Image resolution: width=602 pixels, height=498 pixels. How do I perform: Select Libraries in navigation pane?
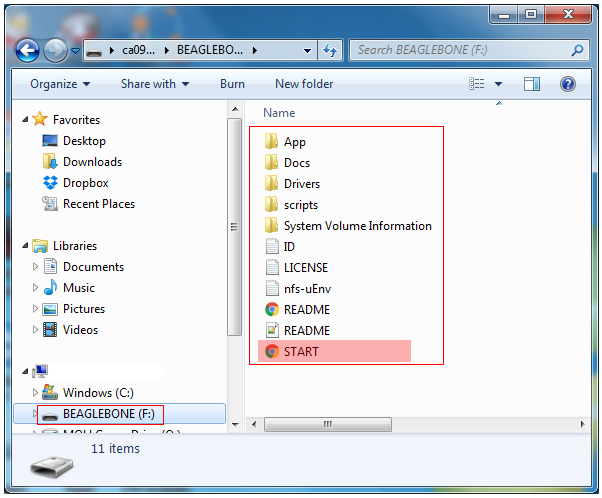[x=75, y=245]
